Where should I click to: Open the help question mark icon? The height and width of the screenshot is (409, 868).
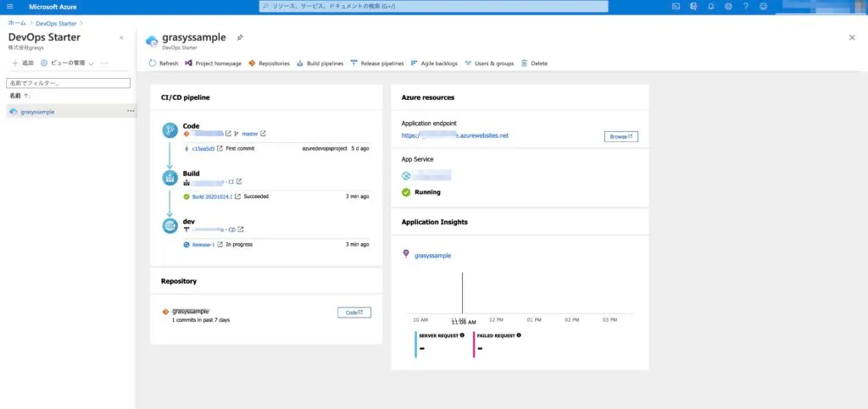(746, 7)
